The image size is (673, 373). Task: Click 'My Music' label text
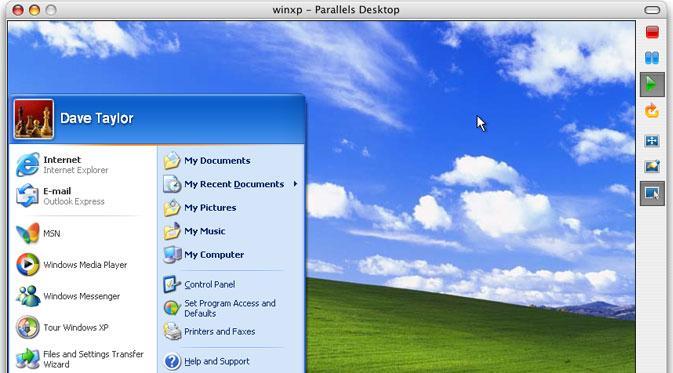[x=205, y=231]
